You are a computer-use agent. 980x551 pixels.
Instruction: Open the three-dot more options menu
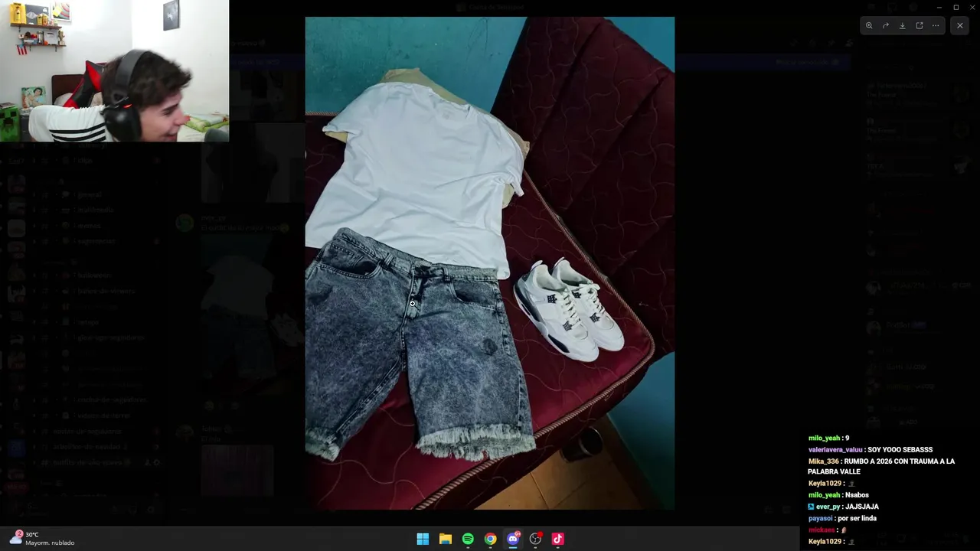[x=936, y=25]
